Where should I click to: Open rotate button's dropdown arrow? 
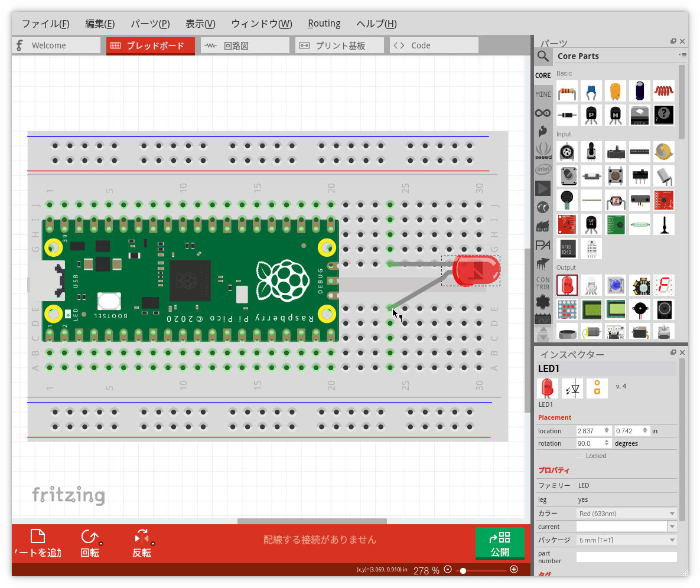coord(102,544)
